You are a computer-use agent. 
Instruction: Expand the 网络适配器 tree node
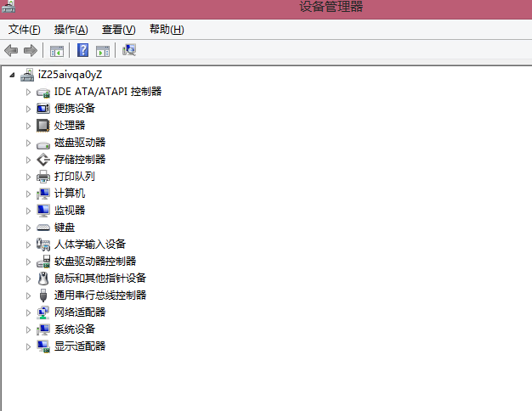point(28,312)
